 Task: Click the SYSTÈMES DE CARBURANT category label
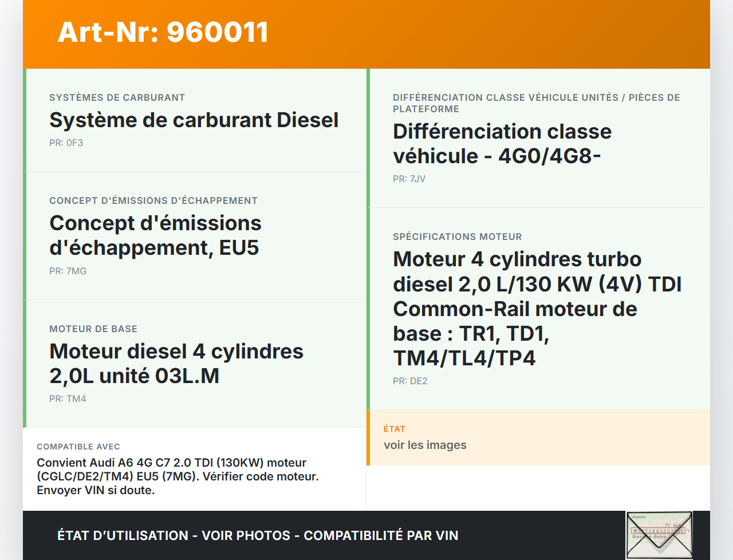point(117,98)
